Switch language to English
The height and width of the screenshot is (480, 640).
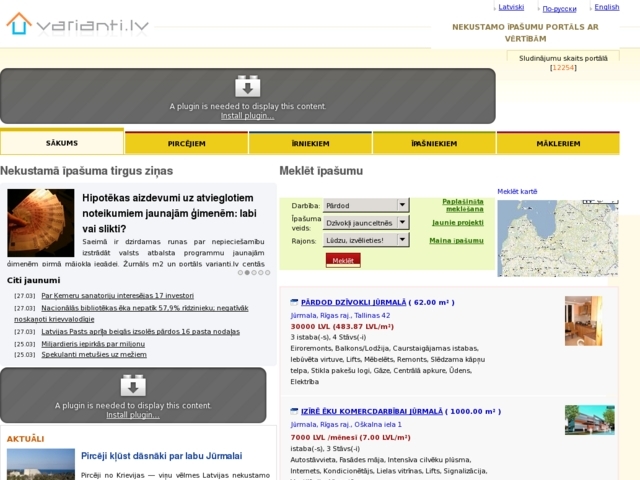(x=606, y=7)
